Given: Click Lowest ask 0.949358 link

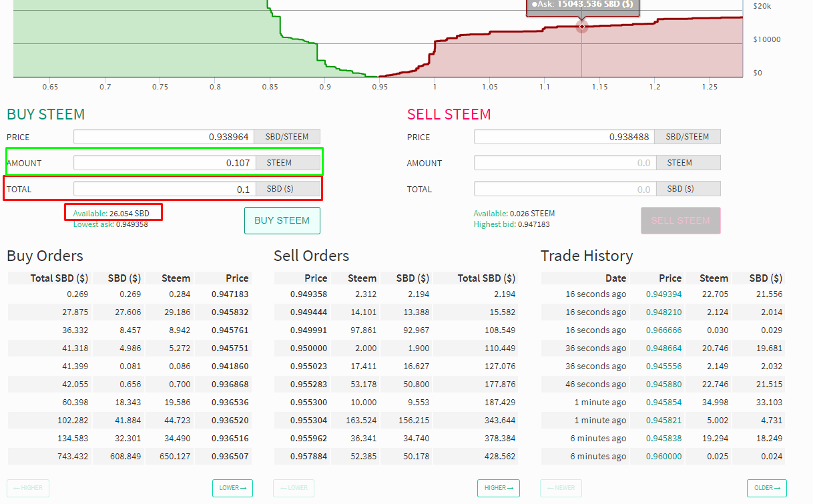Looking at the screenshot, I should click(110, 224).
